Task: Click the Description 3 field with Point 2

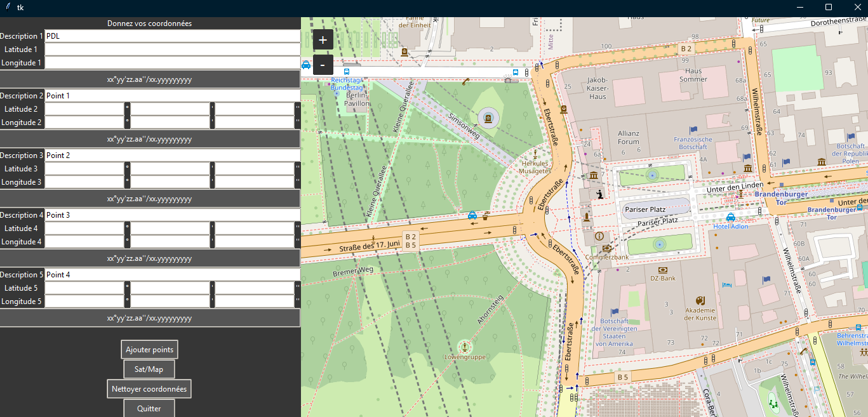Action: pos(171,156)
